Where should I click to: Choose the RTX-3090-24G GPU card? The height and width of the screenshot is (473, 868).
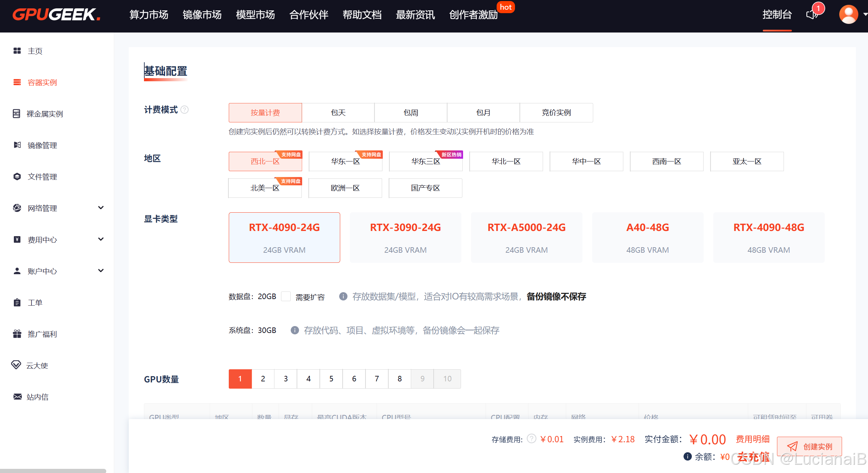coord(405,238)
